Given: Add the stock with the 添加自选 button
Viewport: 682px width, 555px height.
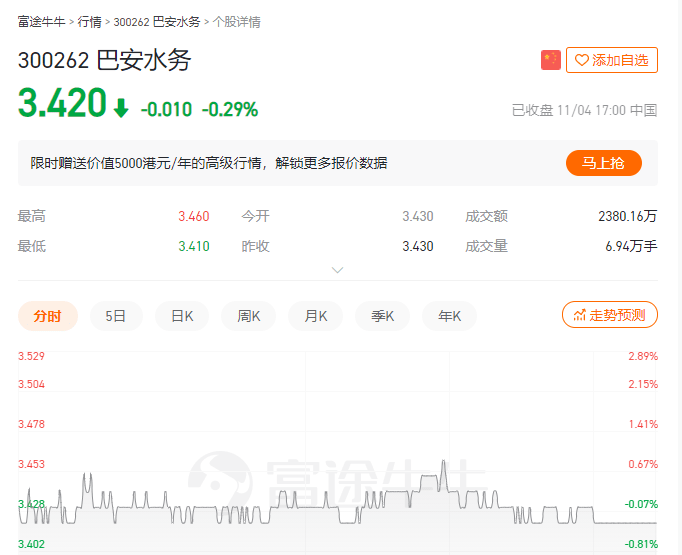Looking at the screenshot, I should (x=612, y=60).
